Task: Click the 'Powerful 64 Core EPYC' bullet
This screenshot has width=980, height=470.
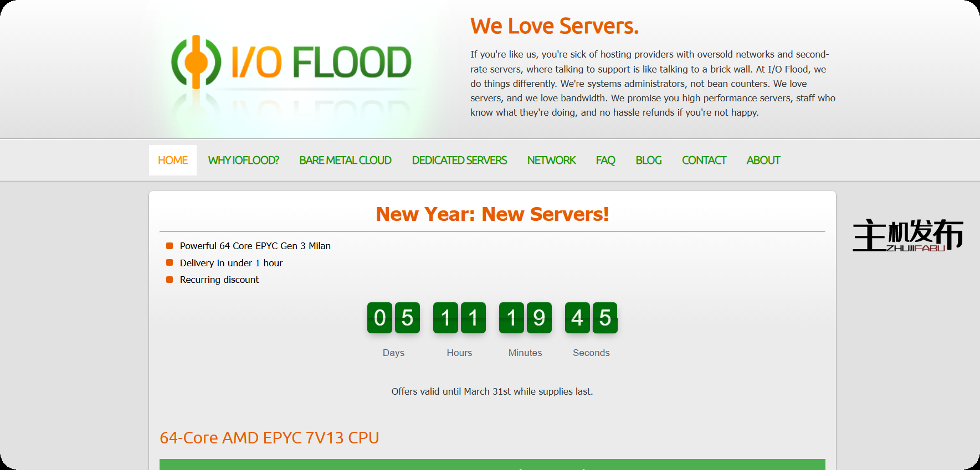Action: 255,246
